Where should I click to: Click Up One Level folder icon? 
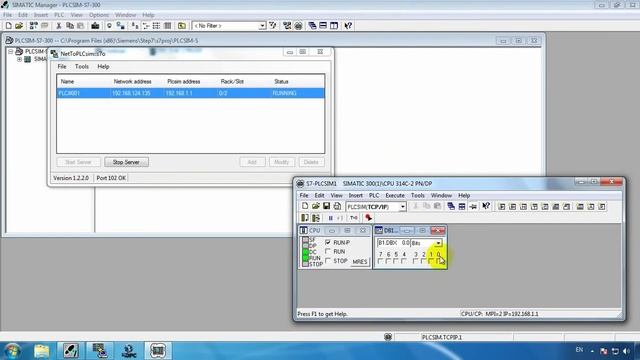pyautogui.click(x=182, y=26)
